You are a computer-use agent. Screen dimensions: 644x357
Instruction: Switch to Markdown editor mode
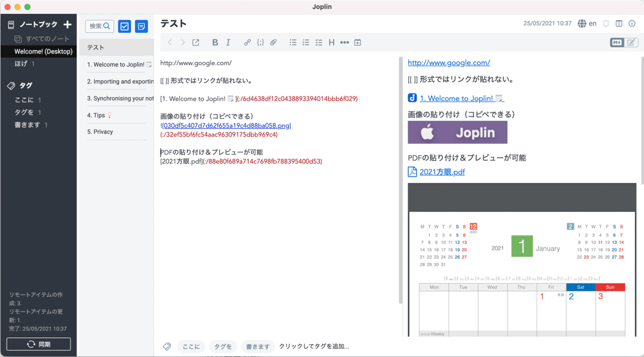pyautogui.click(x=617, y=42)
